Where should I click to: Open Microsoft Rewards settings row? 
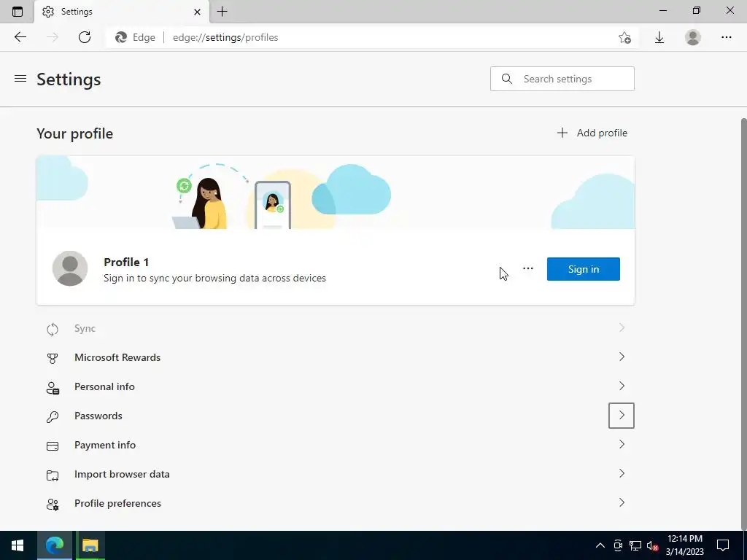click(336, 357)
